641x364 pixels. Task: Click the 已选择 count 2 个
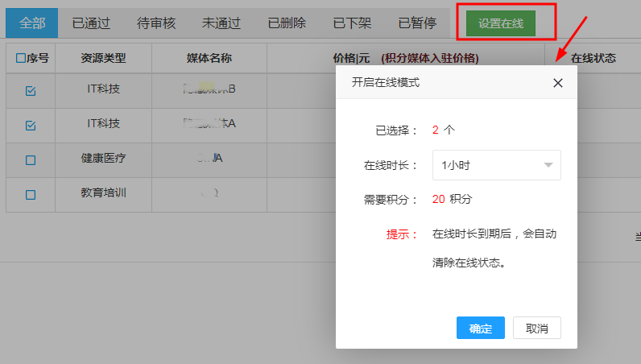(x=444, y=130)
